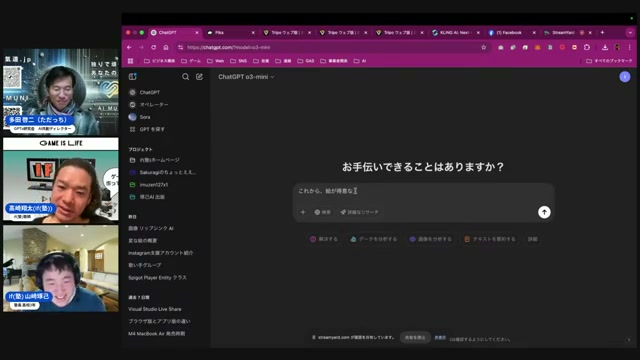Switch to the StreamYard browser tab
The width and height of the screenshot is (640, 360).
[x=568, y=33]
